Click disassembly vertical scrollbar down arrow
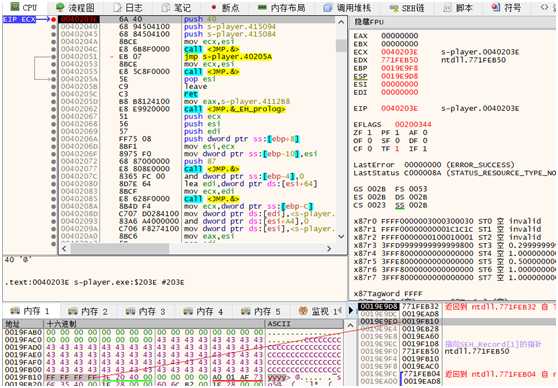558x388 pixels. (x=341, y=236)
